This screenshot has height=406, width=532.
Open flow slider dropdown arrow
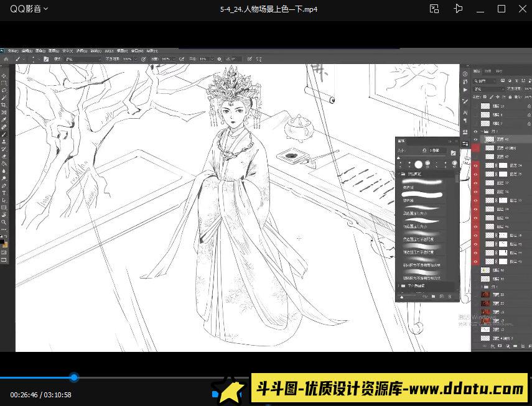174,59
